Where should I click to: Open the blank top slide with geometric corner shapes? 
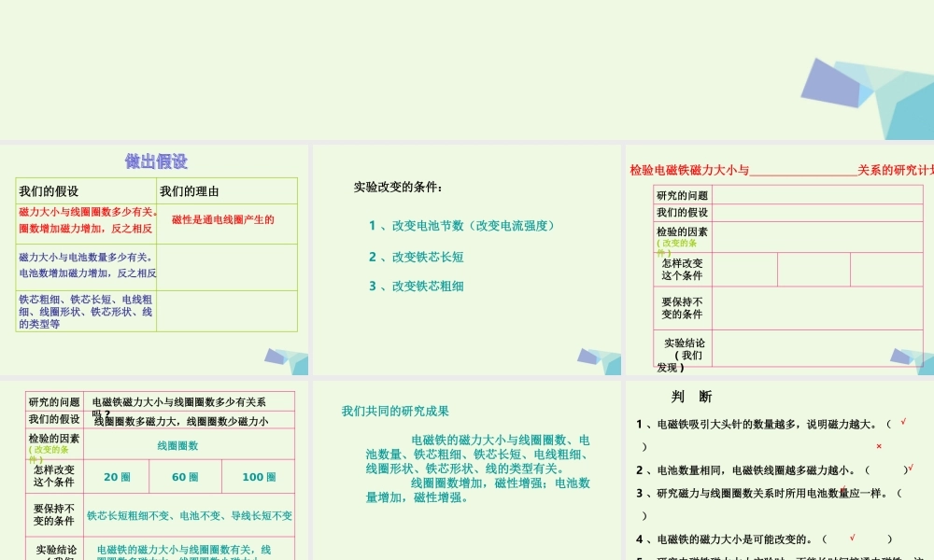(467, 70)
